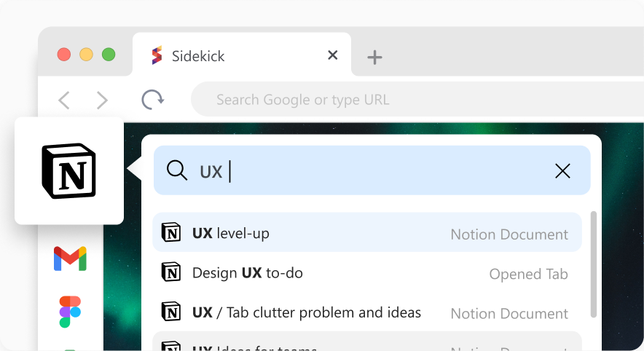The width and height of the screenshot is (644, 351).
Task: Open UX / Tab clutter problem and ideas
Action: pos(367,312)
